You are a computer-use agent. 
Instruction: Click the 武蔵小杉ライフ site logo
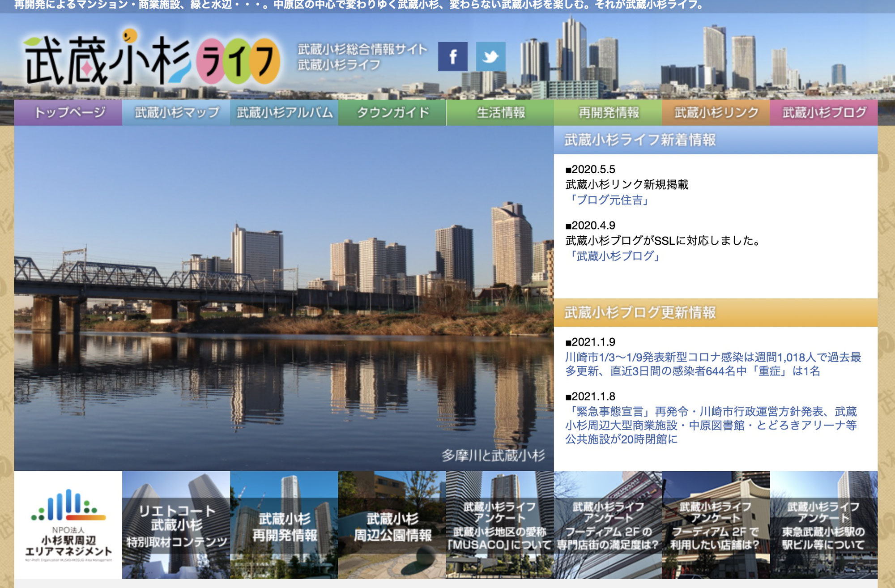click(x=152, y=58)
